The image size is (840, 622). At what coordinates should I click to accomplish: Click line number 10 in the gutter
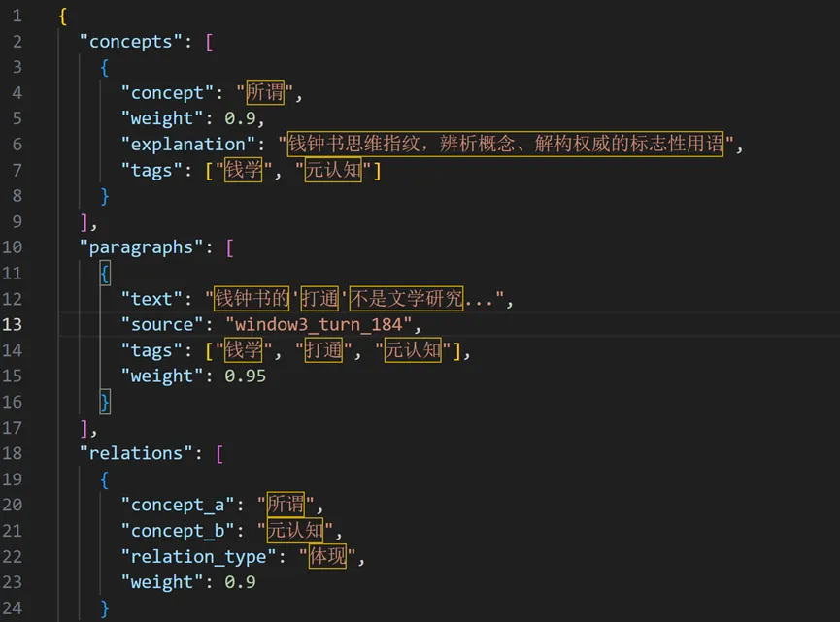(x=12, y=247)
